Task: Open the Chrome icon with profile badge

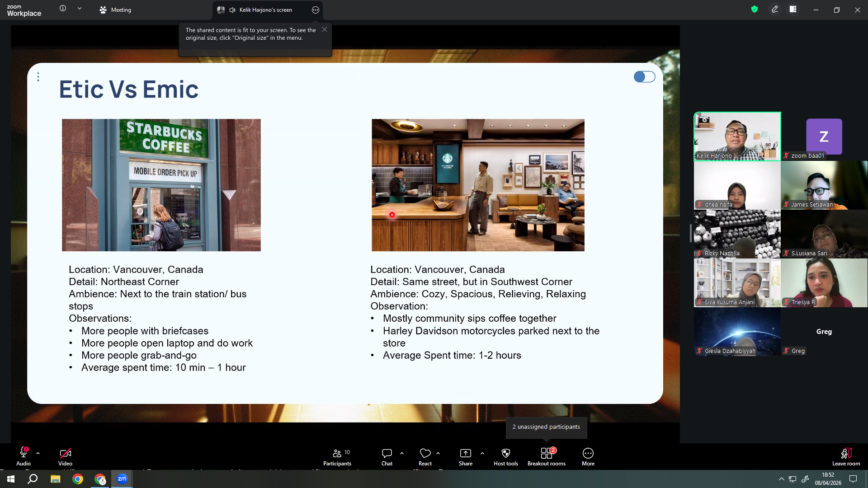Action: pos(100,479)
